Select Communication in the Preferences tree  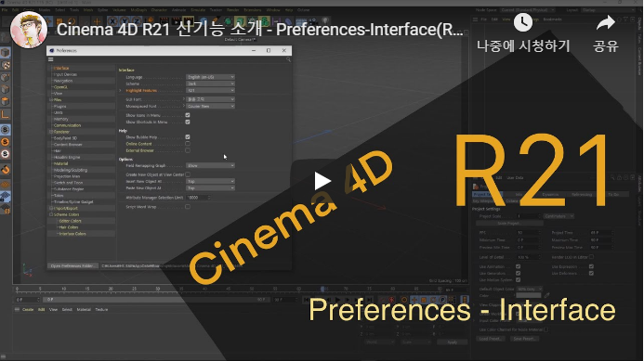pyautogui.click(x=67, y=125)
